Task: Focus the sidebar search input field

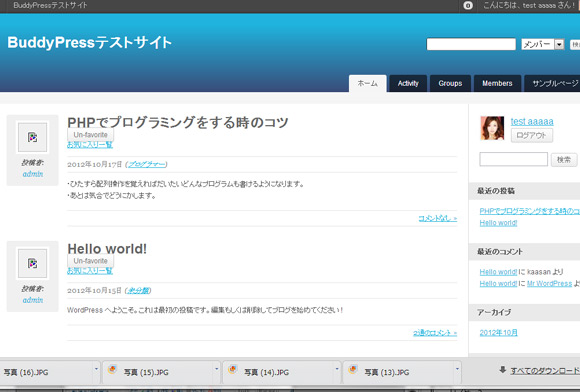Action: coord(513,159)
